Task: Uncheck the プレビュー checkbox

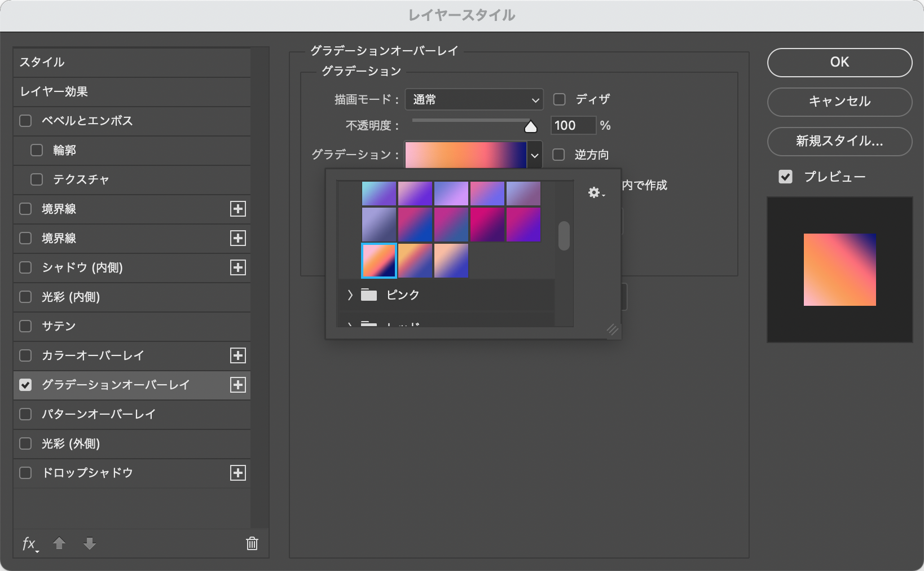Action: pos(785,177)
